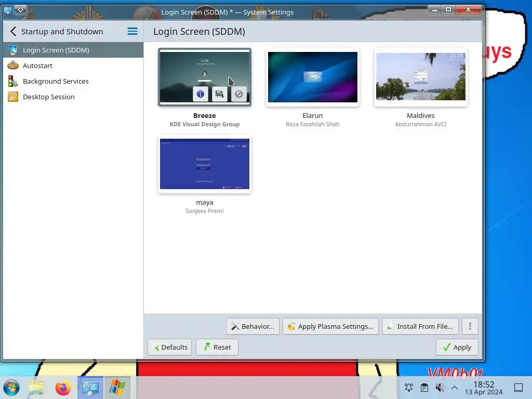Click Apply Plasma Settings button

pos(330,326)
